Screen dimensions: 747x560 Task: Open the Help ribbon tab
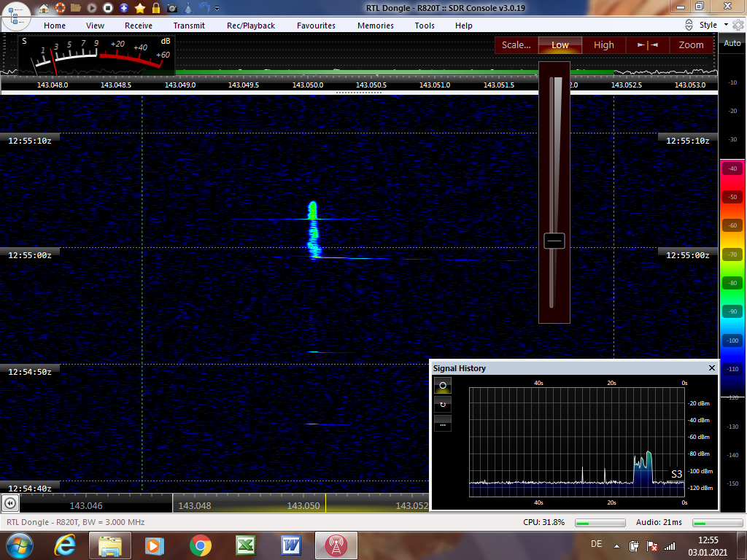pyautogui.click(x=463, y=26)
